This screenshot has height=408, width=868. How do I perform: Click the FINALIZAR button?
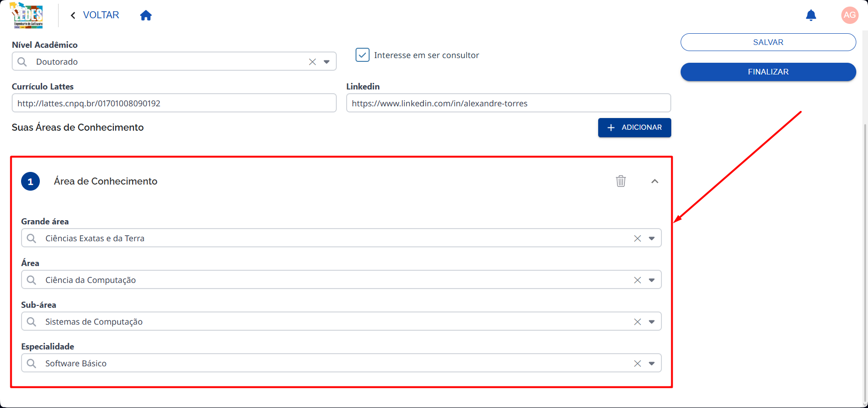pyautogui.click(x=768, y=72)
